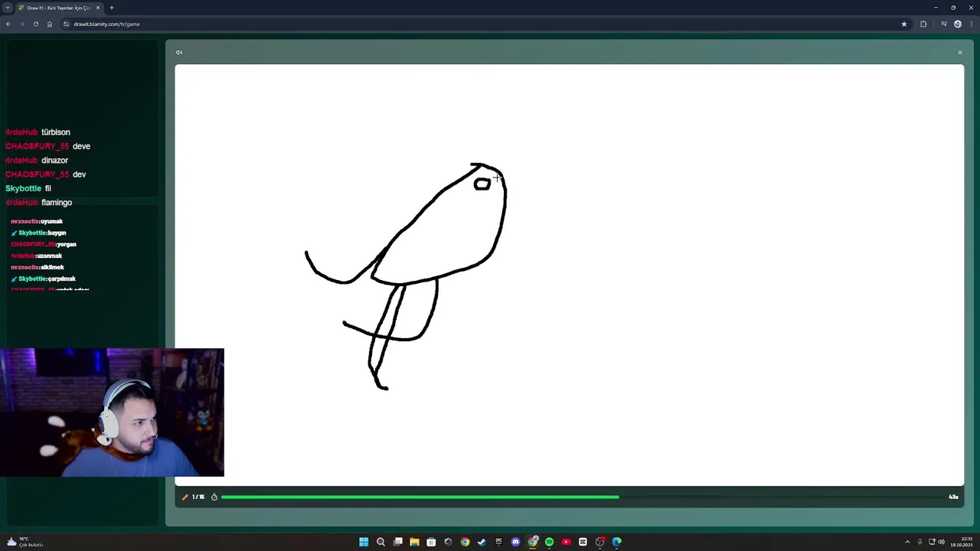Image resolution: width=980 pixels, height=551 pixels.
Task: Open the clock and date flyout
Action: click(x=962, y=542)
